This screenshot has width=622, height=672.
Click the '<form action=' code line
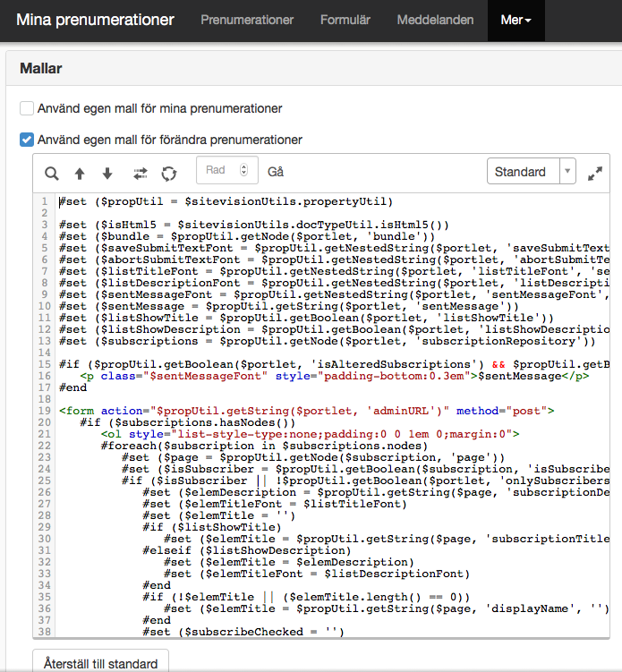pos(306,411)
